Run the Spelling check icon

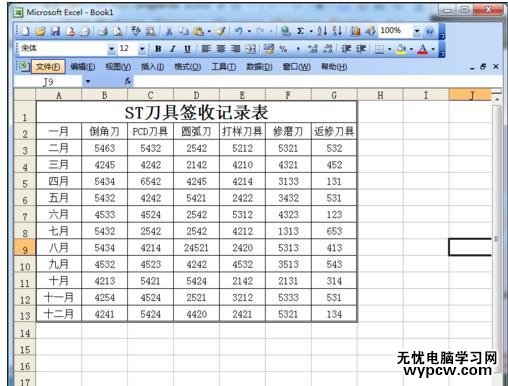[135, 31]
